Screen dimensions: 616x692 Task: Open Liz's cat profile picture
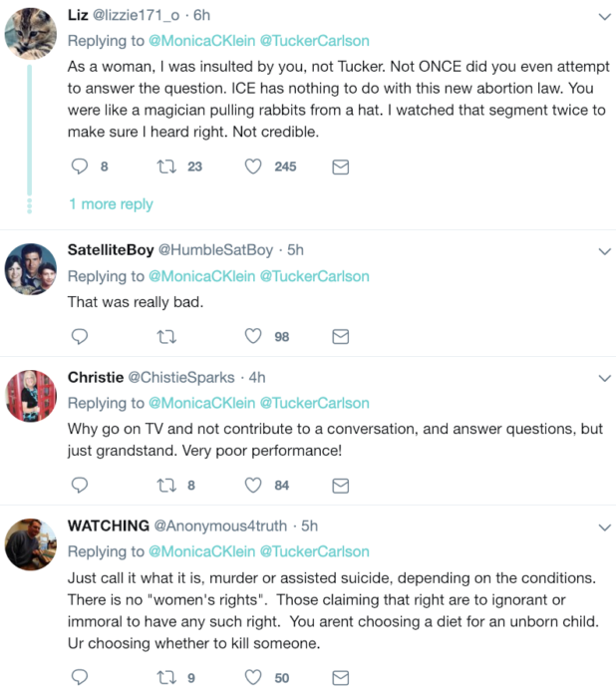click(x=29, y=35)
